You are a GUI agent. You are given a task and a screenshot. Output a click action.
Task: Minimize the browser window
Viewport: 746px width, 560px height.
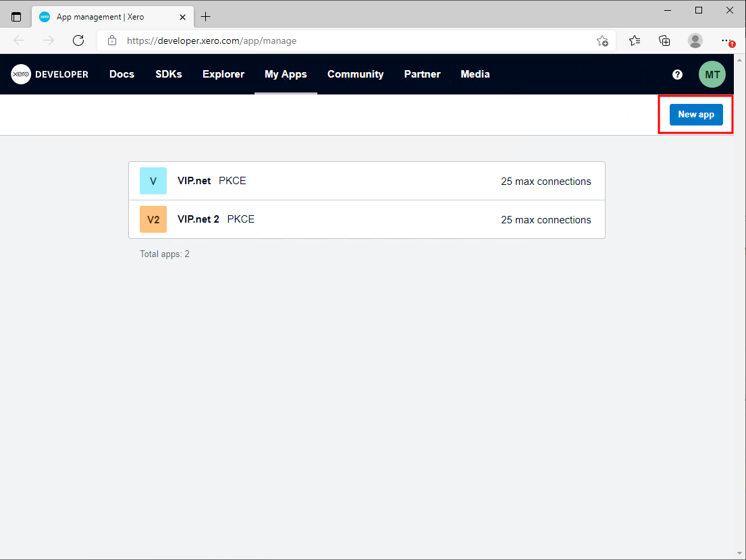668,11
